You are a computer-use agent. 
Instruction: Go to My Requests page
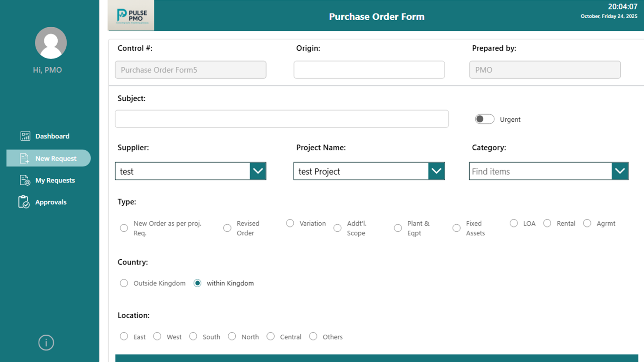pyautogui.click(x=55, y=180)
